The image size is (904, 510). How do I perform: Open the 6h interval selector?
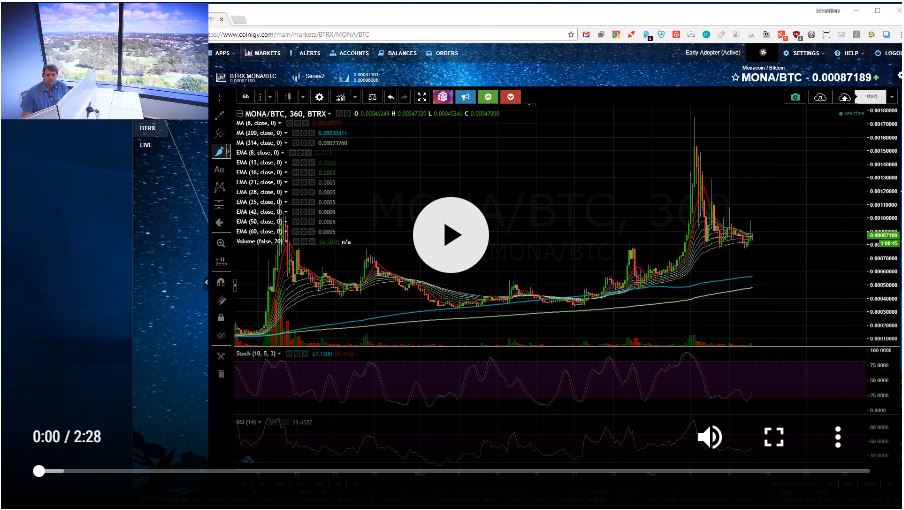click(x=246, y=97)
